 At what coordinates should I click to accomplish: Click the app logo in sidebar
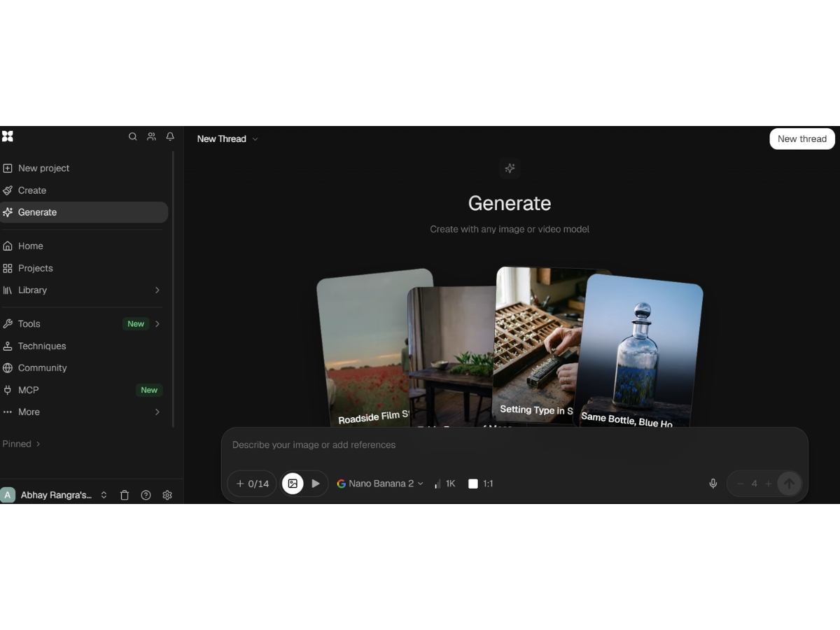coord(7,136)
